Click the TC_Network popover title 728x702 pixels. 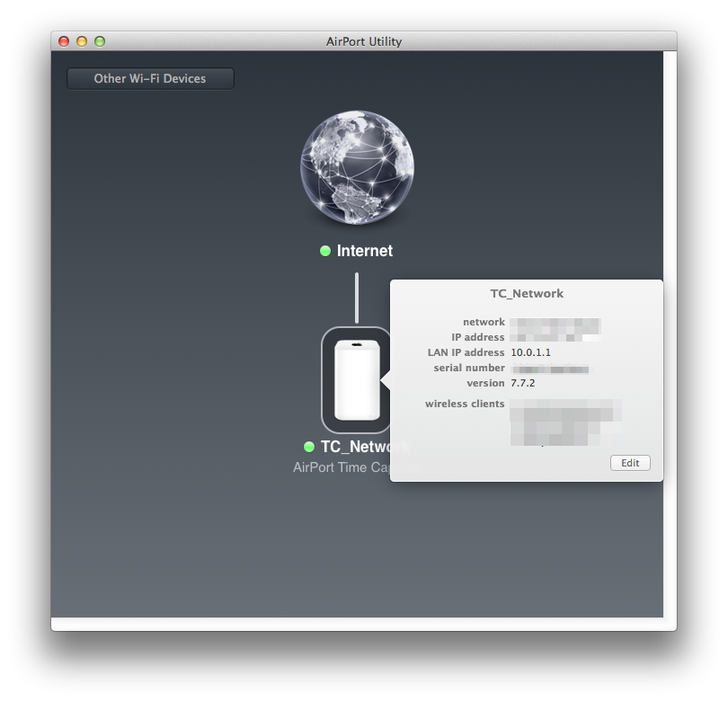(527, 293)
